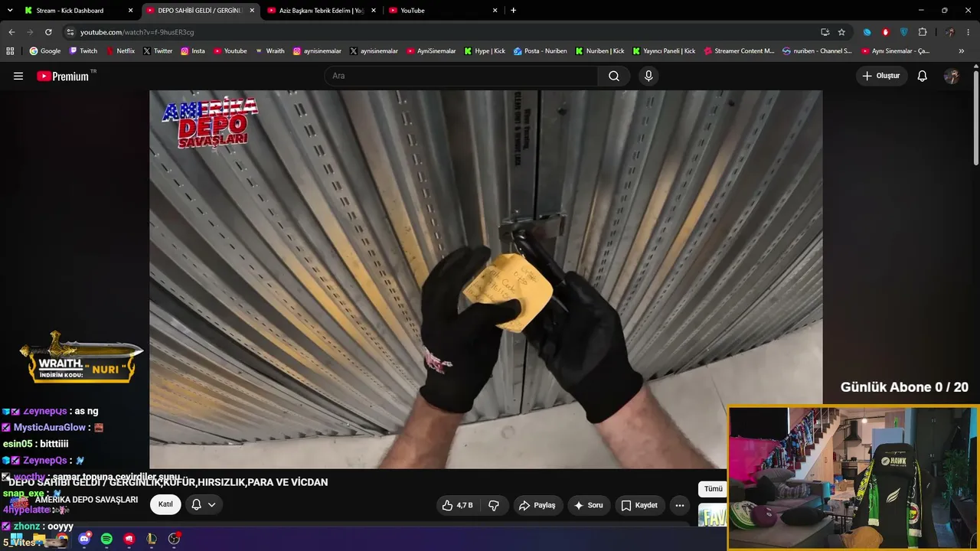Reload the current page

tap(48, 32)
